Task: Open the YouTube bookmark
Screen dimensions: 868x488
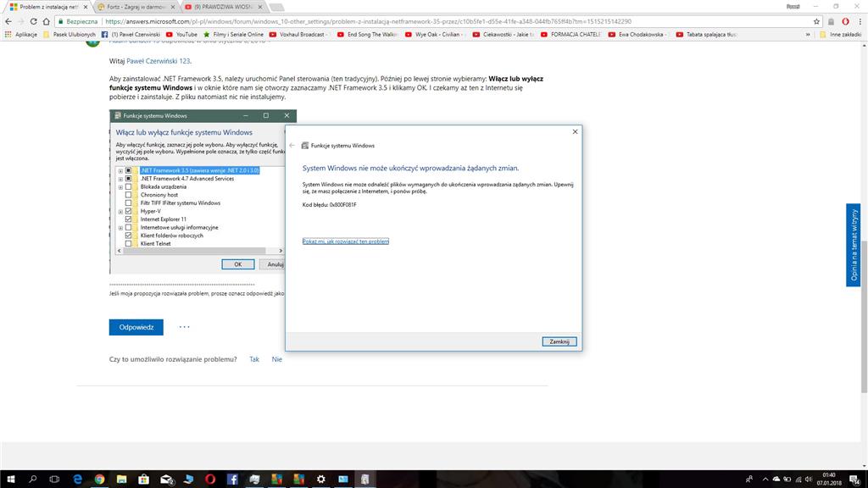Action: (181, 34)
